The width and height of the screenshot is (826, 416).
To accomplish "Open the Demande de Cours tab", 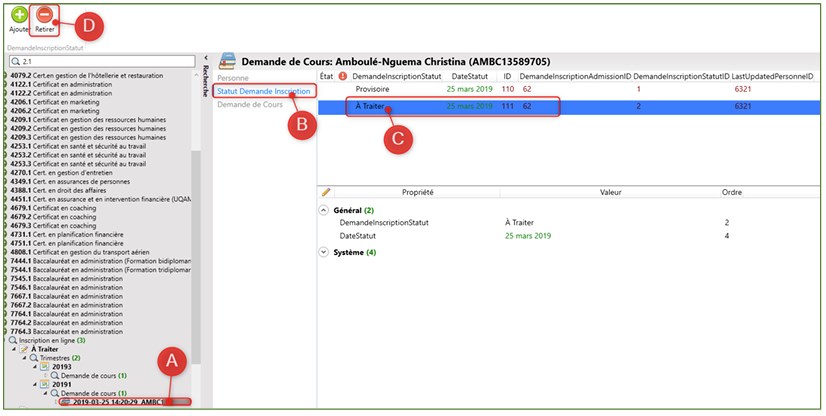I will (x=251, y=105).
